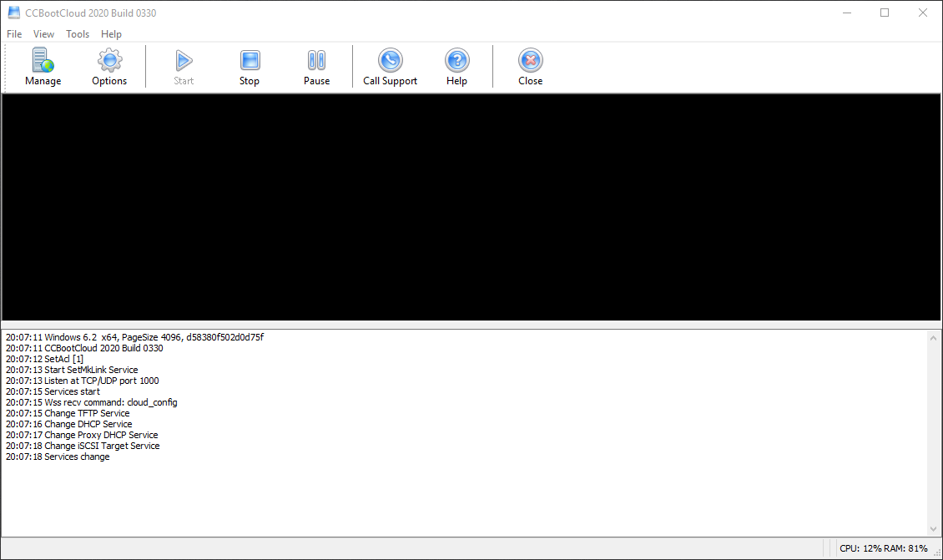The width and height of the screenshot is (943, 560).
Task: Select the 'Wss recv command: cloud_config' log entry
Action: (x=91, y=402)
